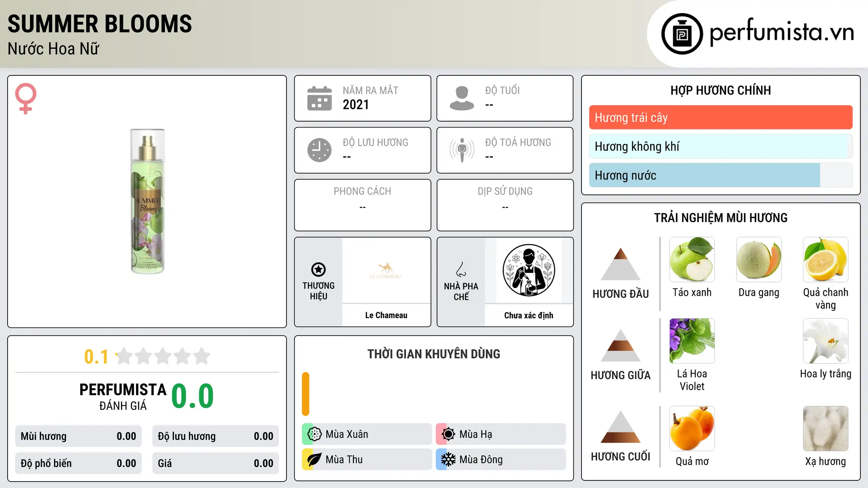Click the star badge icon above Thương hiệu

click(x=318, y=269)
